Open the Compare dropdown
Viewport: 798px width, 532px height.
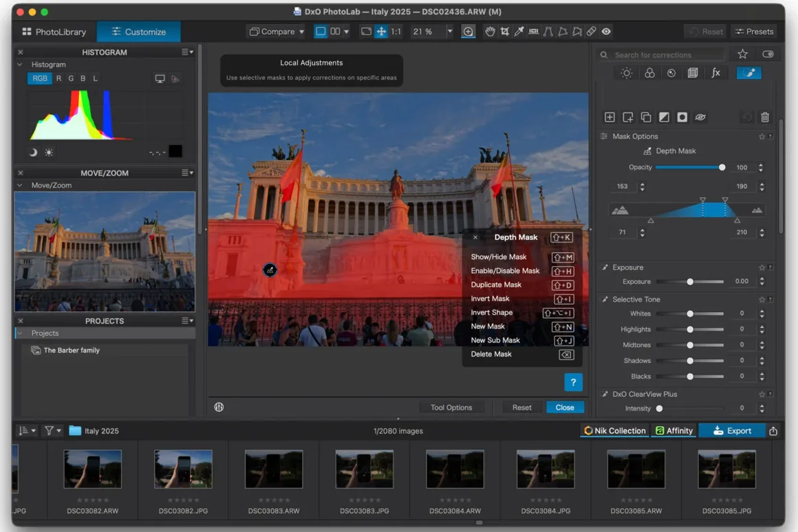(277, 32)
